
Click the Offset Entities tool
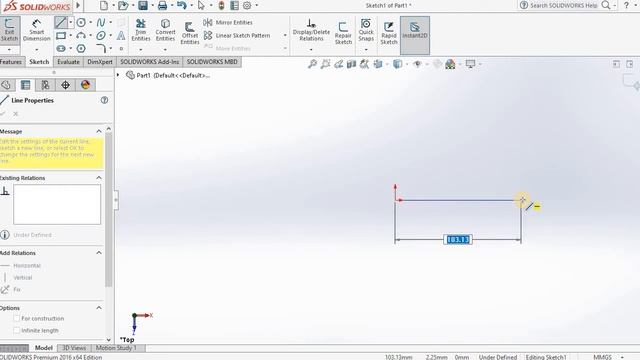(190, 33)
